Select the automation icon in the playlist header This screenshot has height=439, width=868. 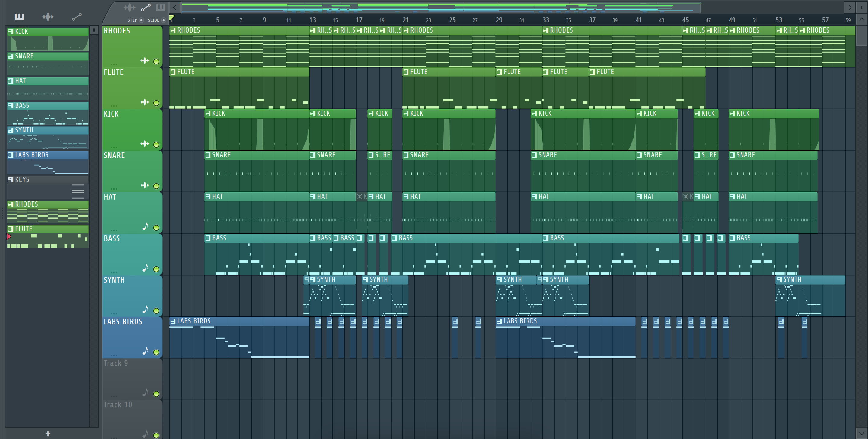[146, 8]
